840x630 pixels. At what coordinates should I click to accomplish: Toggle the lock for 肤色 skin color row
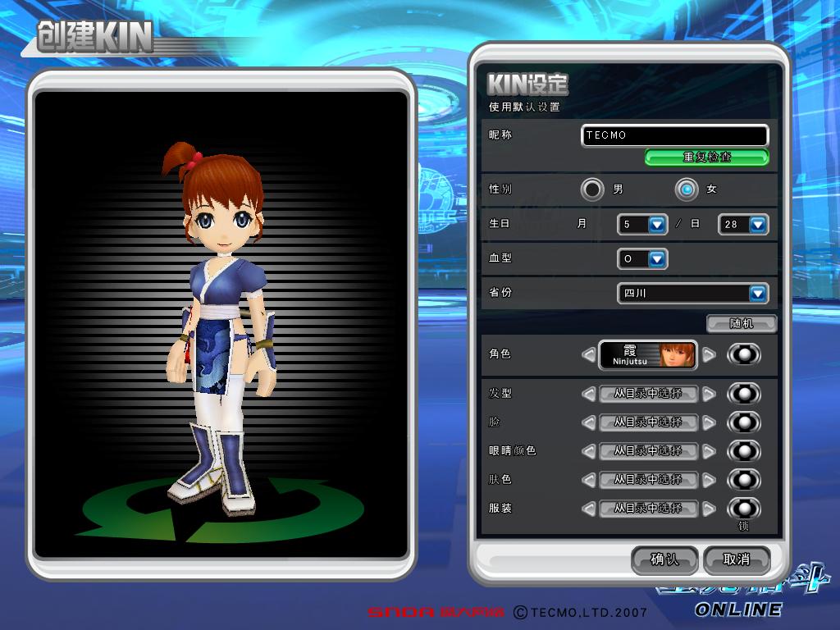[x=743, y=480]
